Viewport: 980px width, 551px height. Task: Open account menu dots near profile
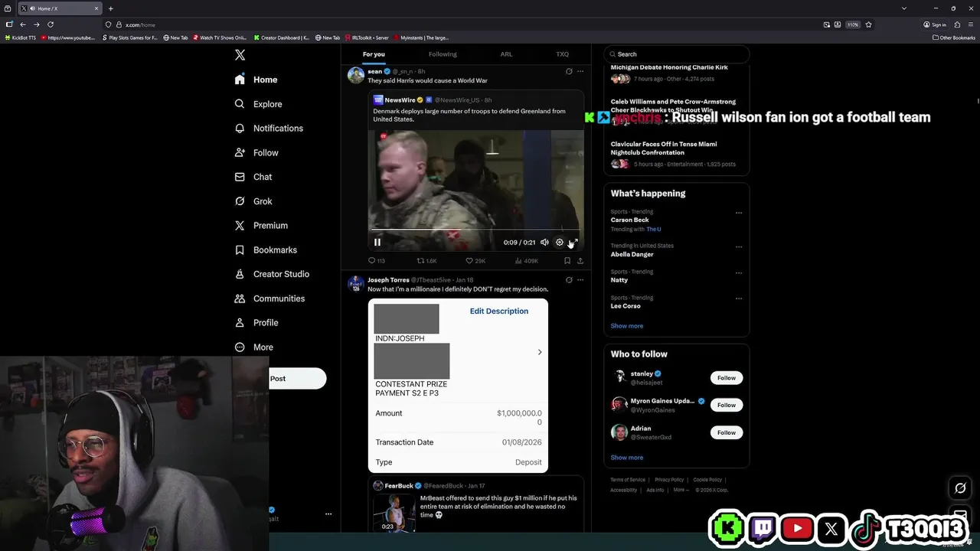click(x=328, y=514)
